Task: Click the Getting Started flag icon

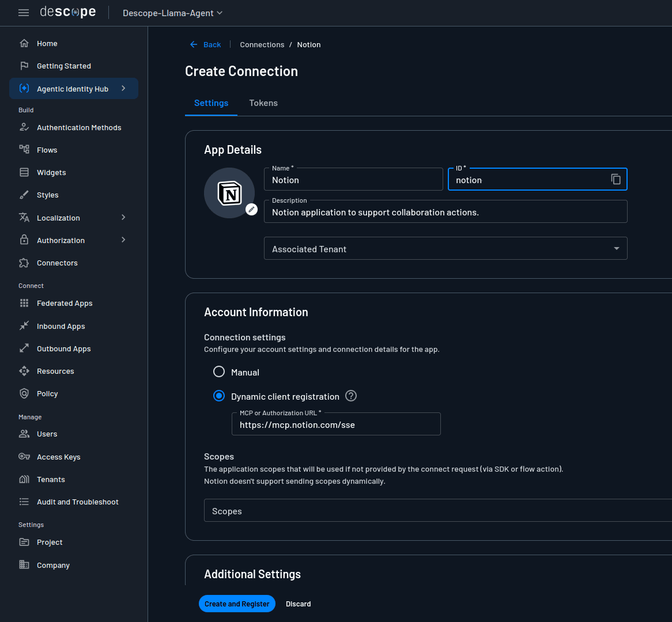Action: pos(24,66)
